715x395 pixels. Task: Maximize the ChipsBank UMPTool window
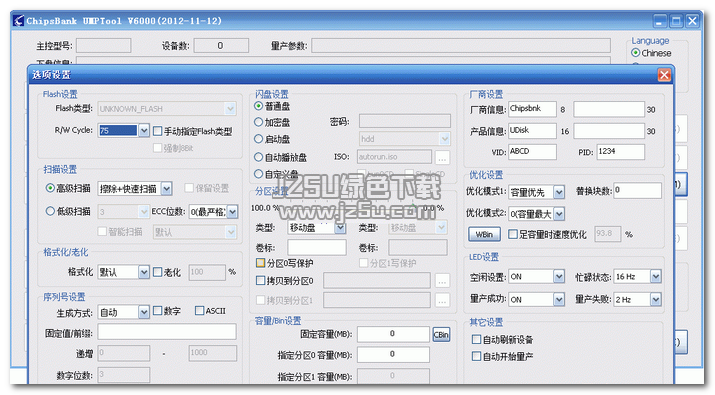click(x=676, y=21)
